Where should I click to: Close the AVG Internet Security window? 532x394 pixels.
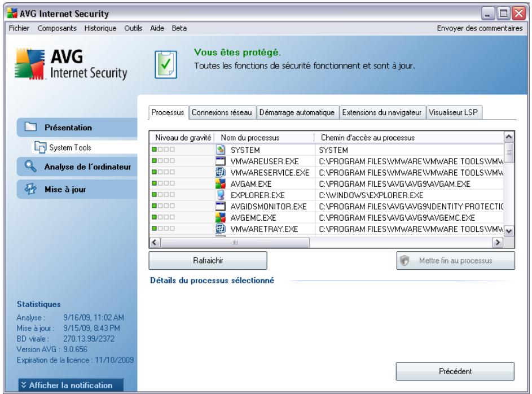[x=519, y=14]
